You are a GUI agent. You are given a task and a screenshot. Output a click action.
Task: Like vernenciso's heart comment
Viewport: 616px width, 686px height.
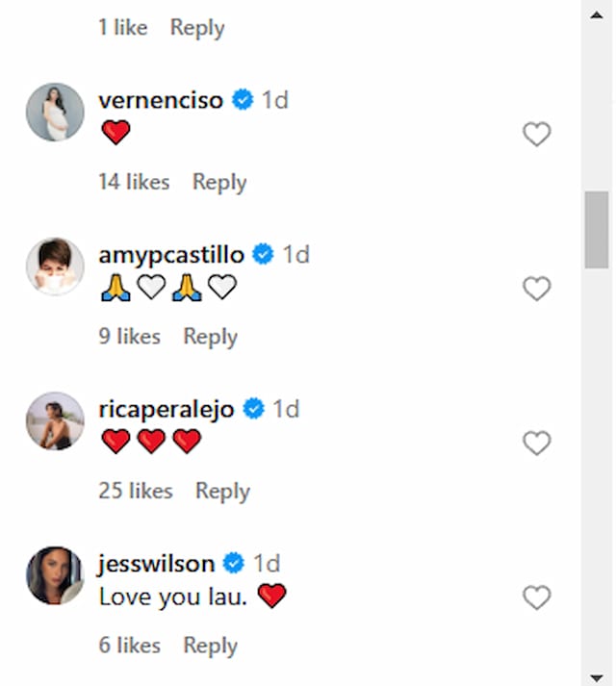tap(537, 134)
